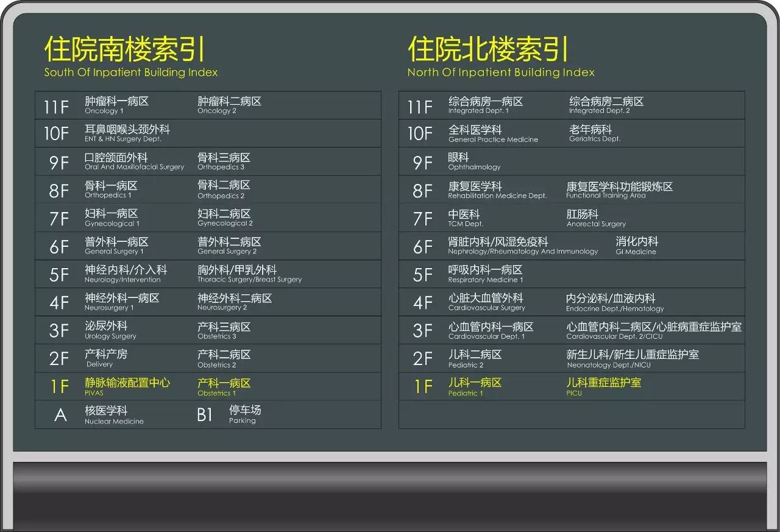Screen dimensions: 780x532
Task: Select Integrated Dept. 2 (综合病房二病区) entry
Action: click(606, 105)
